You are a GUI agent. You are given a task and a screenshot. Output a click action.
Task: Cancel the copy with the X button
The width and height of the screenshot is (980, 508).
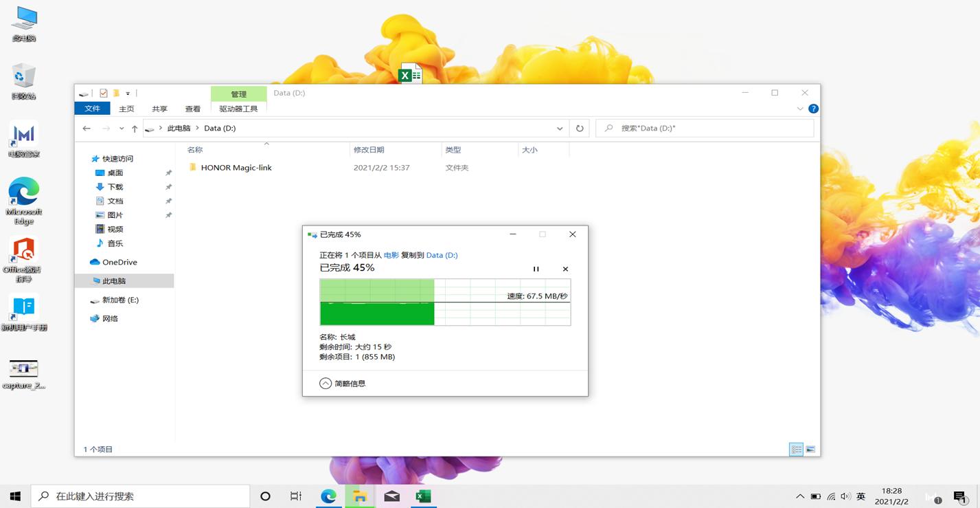565,269
